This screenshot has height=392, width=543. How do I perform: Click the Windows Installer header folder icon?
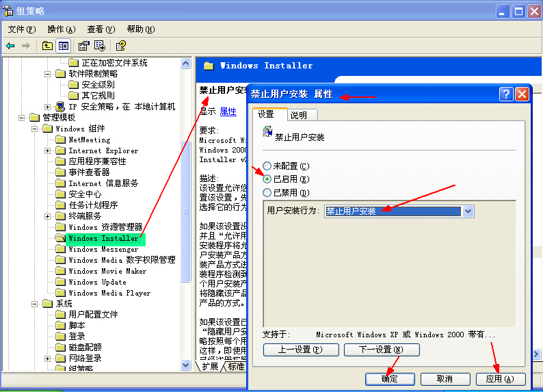[x=209, y=66]
